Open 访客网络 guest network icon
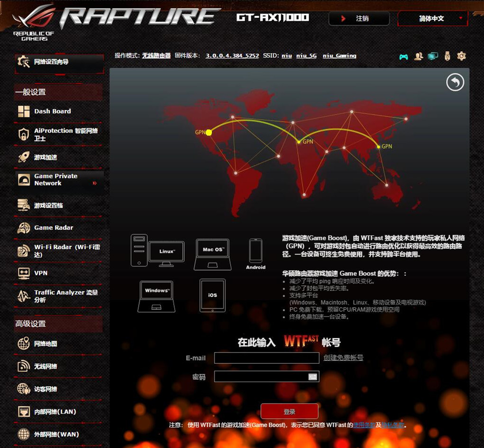 click(24, 389)
